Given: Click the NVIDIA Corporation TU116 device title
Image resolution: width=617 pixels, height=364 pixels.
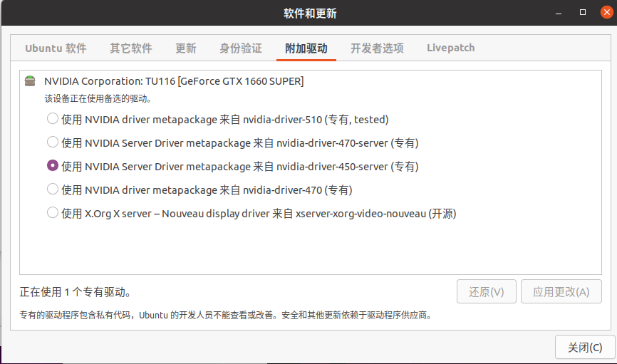Looking at the screenshot, I should pos(174,81).
